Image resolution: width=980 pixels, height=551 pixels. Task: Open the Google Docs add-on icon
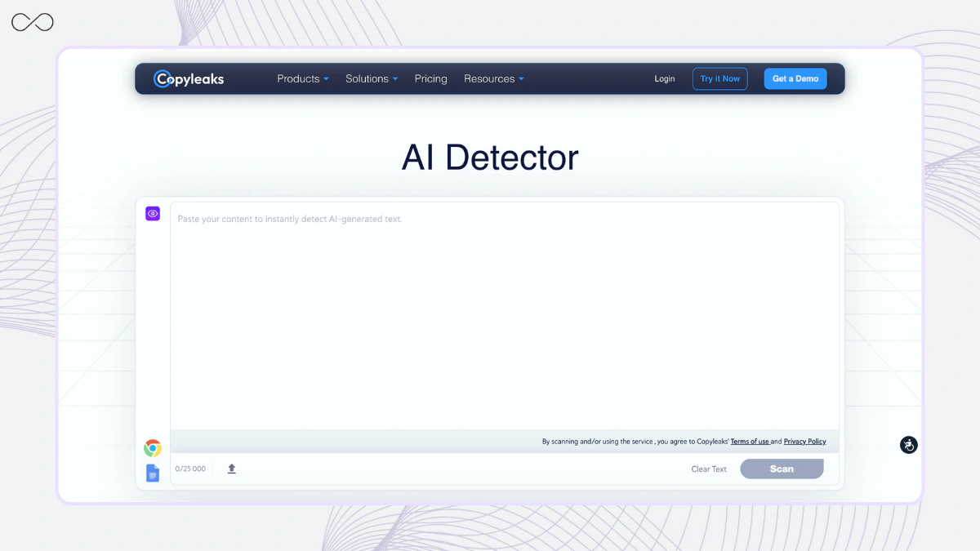tap(153, 473)
